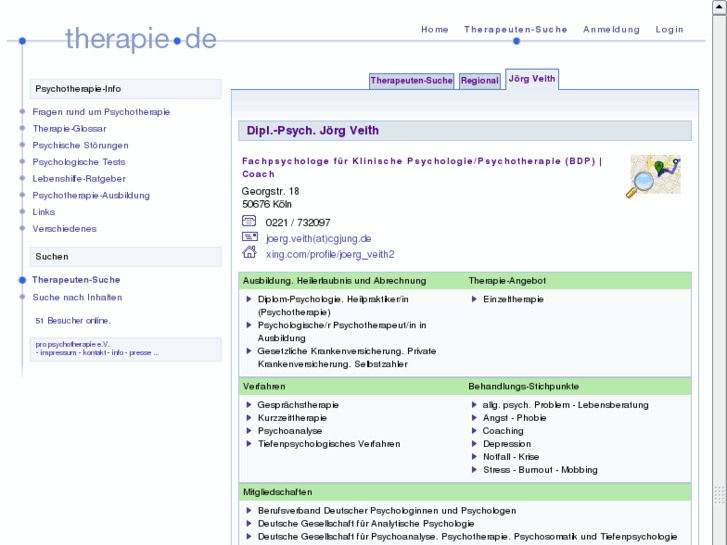Click the telephone icon beside 0221 / 732097
Screen dimensions: 727x545
[249, 221]
